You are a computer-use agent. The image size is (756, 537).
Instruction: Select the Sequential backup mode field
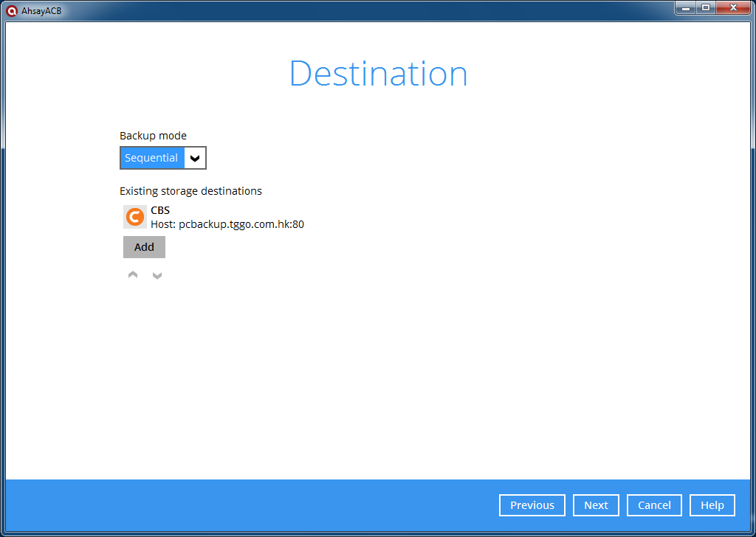[x=152, y=158]
